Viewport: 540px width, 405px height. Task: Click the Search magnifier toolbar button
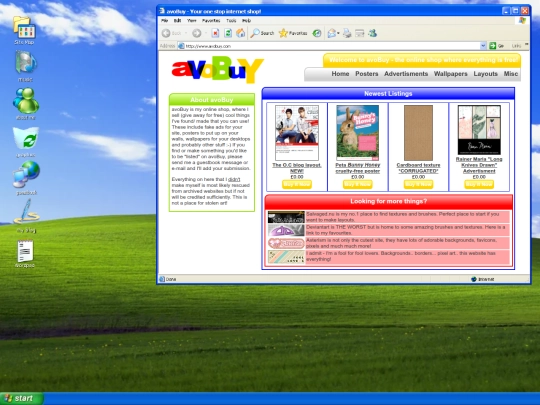[262, 33]
